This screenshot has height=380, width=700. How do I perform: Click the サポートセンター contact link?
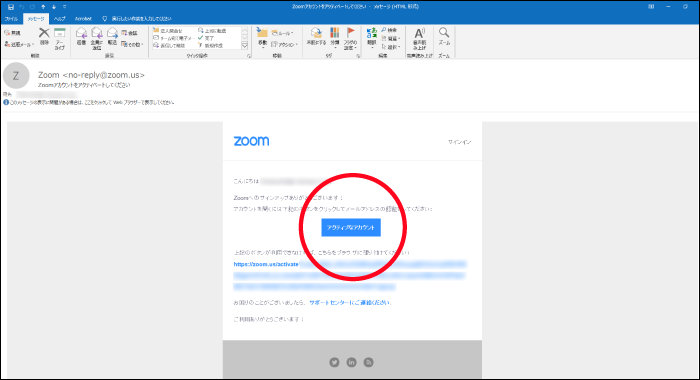tap(350, 303)
